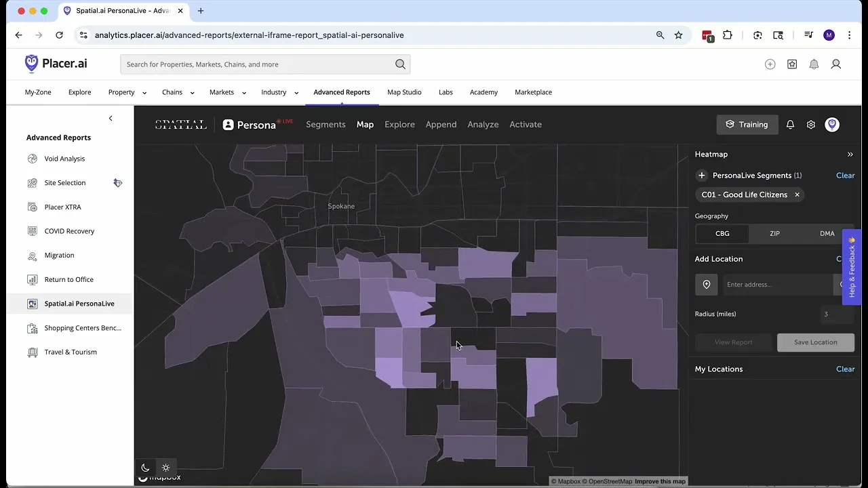Screen dimensions: 868x488
Task: Click the Radius miles input
Action: [837, 314]
